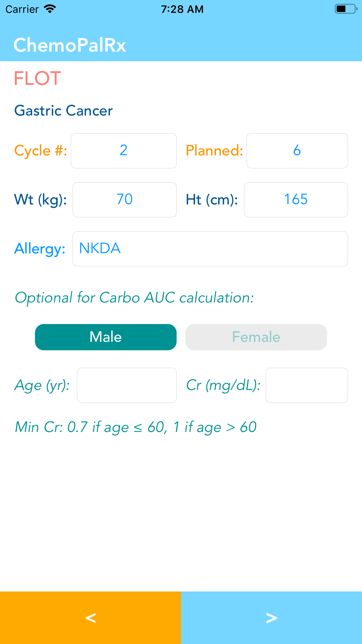
Task: Tap the Optional Carbo AUC calculation text
Action: (134, 298)
